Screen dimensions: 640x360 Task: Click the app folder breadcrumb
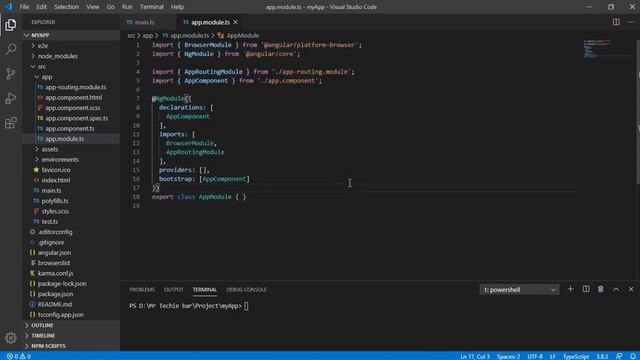pos(147,36)
